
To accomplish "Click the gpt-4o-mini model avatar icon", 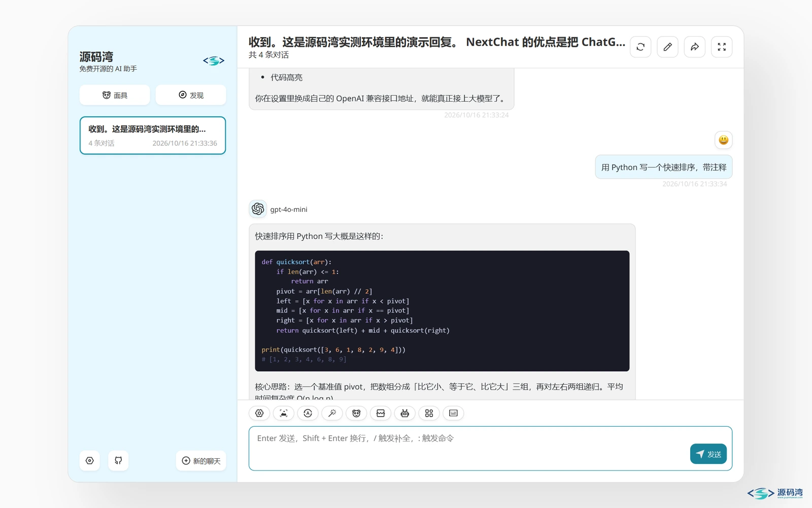I will [x=258, y=209].
